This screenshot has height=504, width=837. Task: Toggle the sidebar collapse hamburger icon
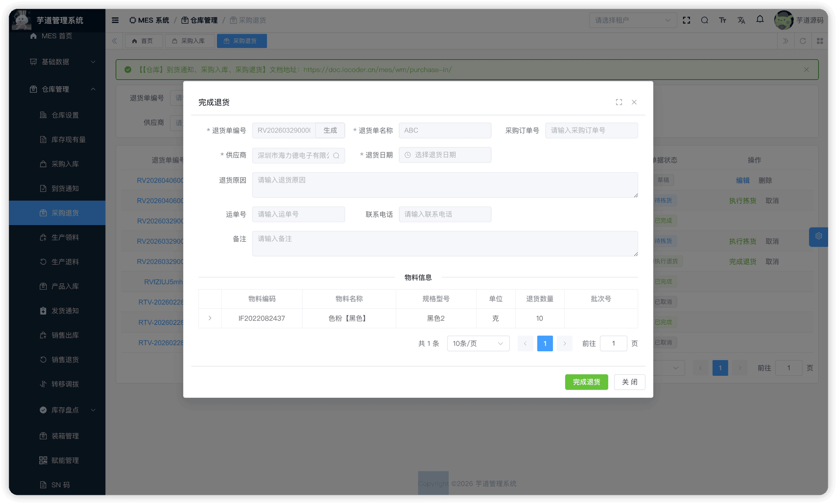point(115,20)
